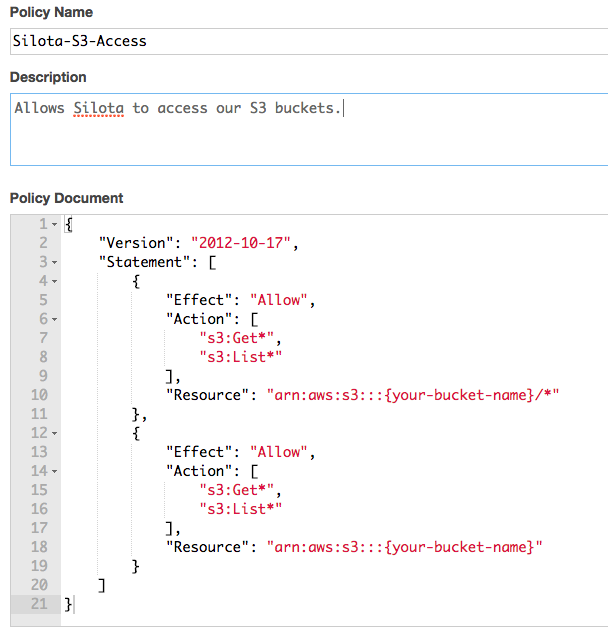Screen dimensions: 608x643
Task: Collapse the Statement fold arrow on line 3
Action: pos(55,262)
